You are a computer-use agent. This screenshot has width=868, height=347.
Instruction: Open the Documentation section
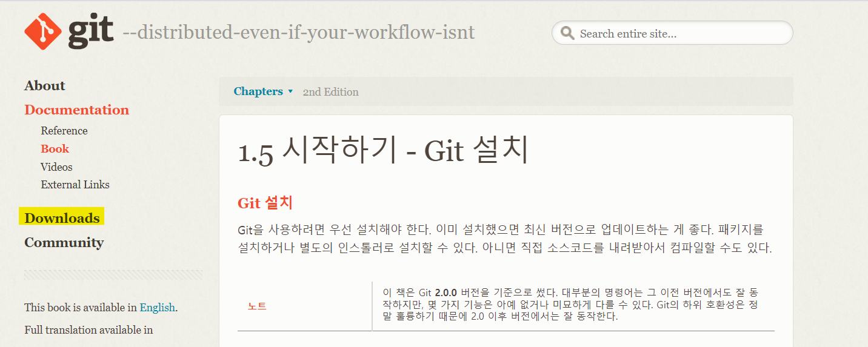click(77, 110)
